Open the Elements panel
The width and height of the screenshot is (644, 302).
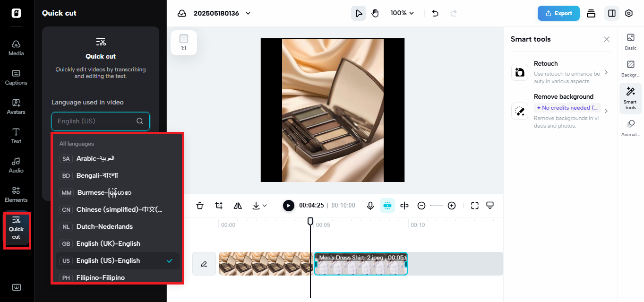(x=16, y=194)
